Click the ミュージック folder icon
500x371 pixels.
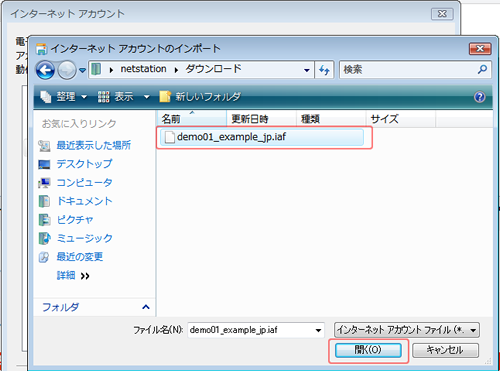[44, 238]
